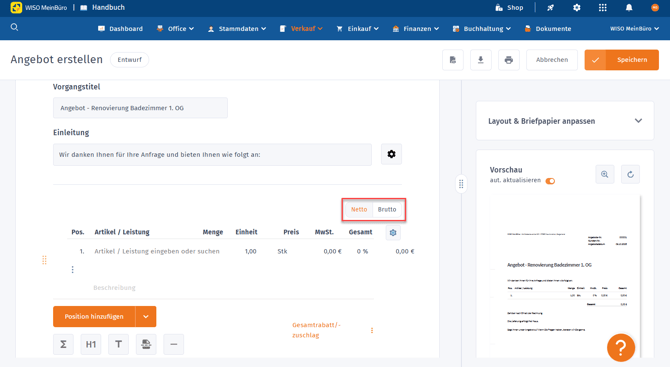Screen dimensions: 670x367
Task: Open the Einkauf menu
Action: click(358, 29)
